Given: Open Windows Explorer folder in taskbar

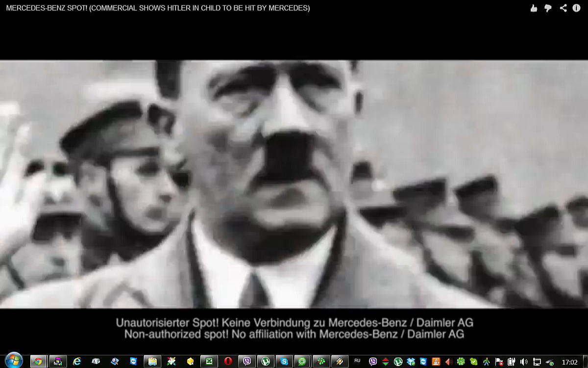Looking at the screenshot, I should tap(152, 362).
